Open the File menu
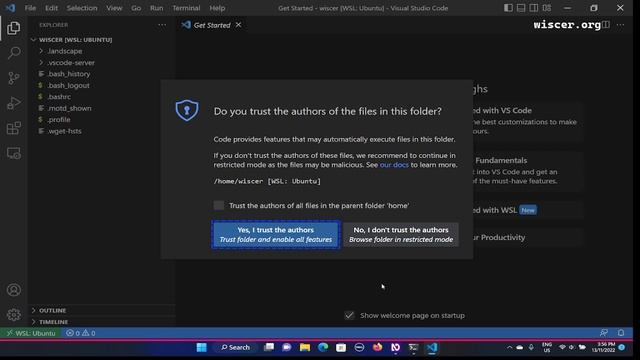 point(30,8)
